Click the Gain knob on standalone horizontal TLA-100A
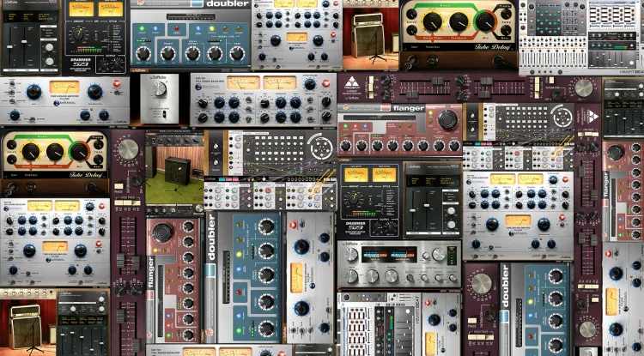This screenshot has height=356, width=644. point(33,92)
